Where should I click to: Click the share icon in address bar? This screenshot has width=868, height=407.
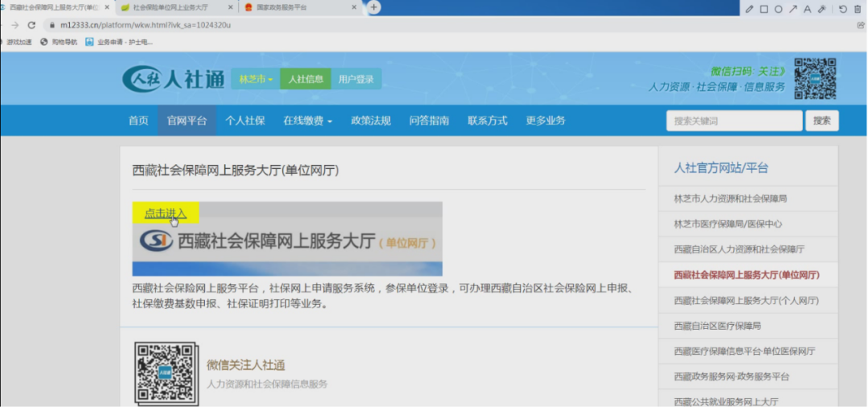pos(861,25)
